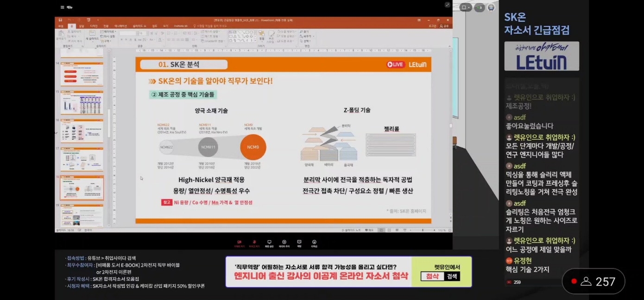Click the 미디어 추가 add media icon

pyautogui.click(x=284, y=243)
